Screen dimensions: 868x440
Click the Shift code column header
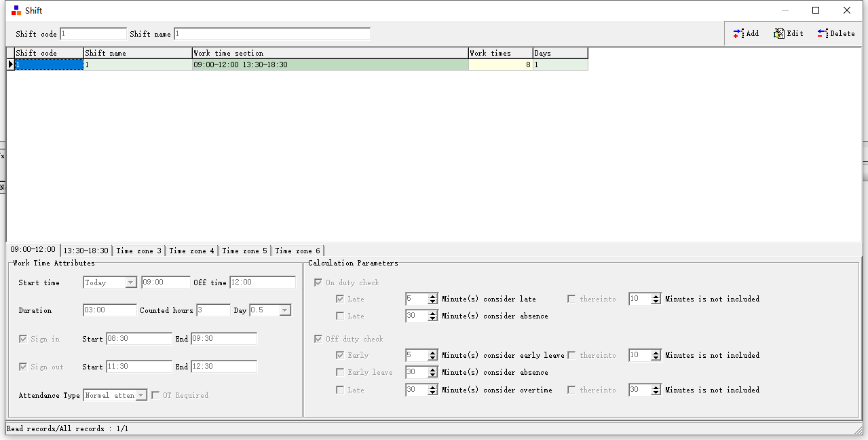coord(49,53)
